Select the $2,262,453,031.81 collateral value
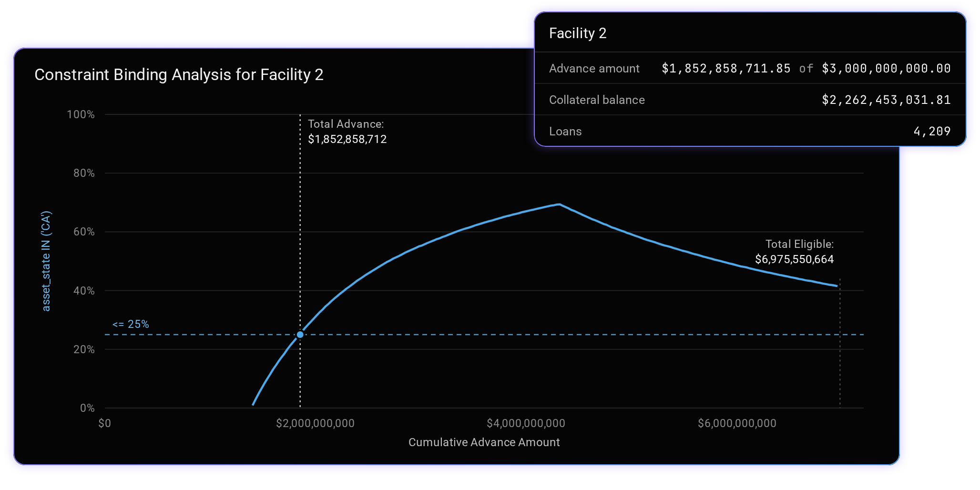Screen dimensions: 980x490 (x=887, y=100)
